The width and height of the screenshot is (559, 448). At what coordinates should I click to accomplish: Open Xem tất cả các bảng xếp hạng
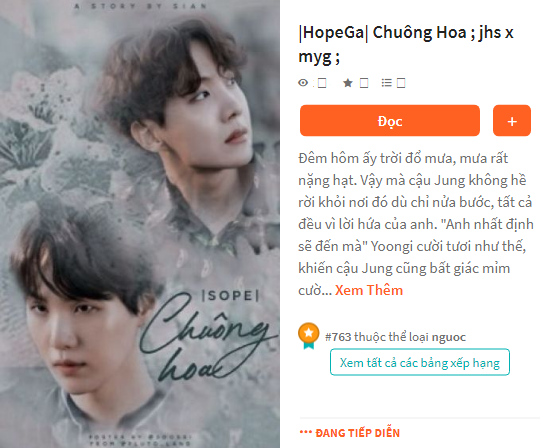click(x=420, y=362)
